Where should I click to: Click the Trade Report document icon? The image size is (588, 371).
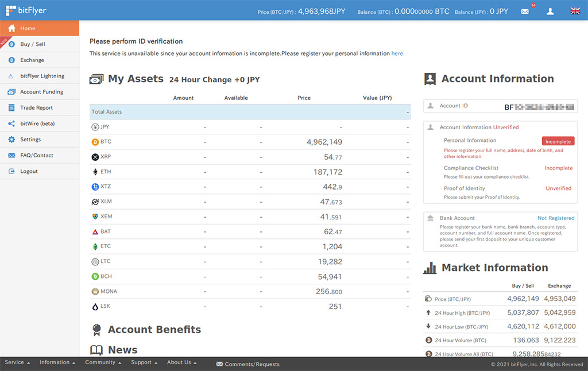(x=11, y=107)
